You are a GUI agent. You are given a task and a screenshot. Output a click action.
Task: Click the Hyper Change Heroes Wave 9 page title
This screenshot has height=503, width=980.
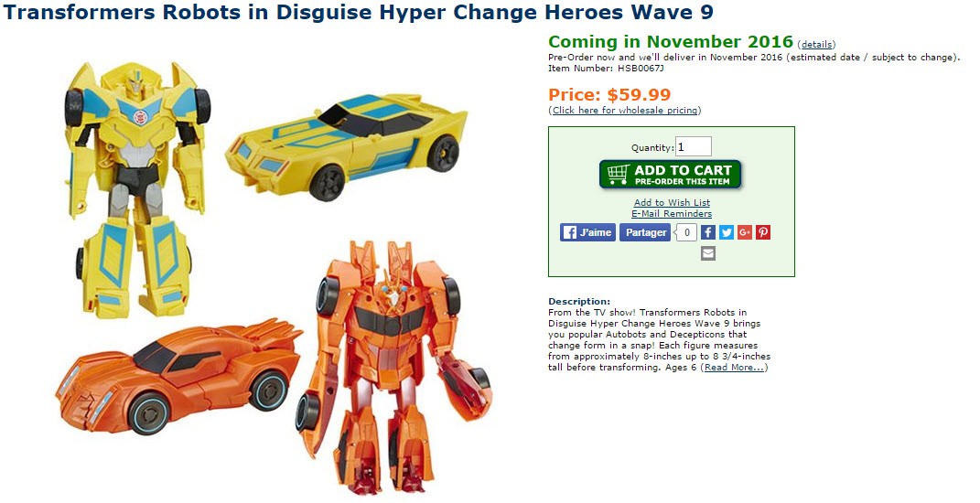[358, 12]
